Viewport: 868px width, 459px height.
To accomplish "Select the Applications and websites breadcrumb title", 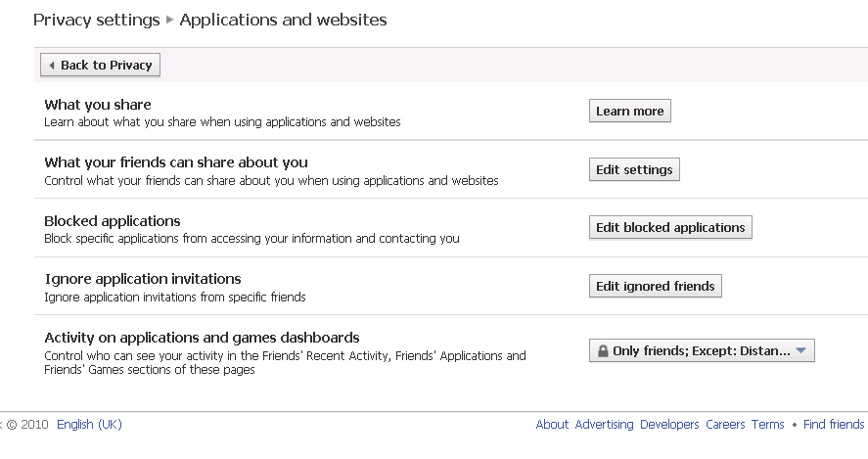I will [283, 20].
